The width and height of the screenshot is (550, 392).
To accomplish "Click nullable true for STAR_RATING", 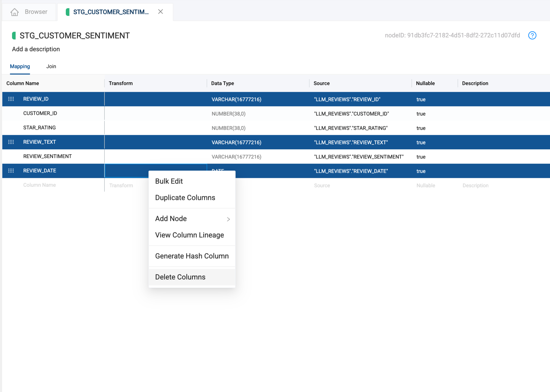I will [x=421, y=128].
